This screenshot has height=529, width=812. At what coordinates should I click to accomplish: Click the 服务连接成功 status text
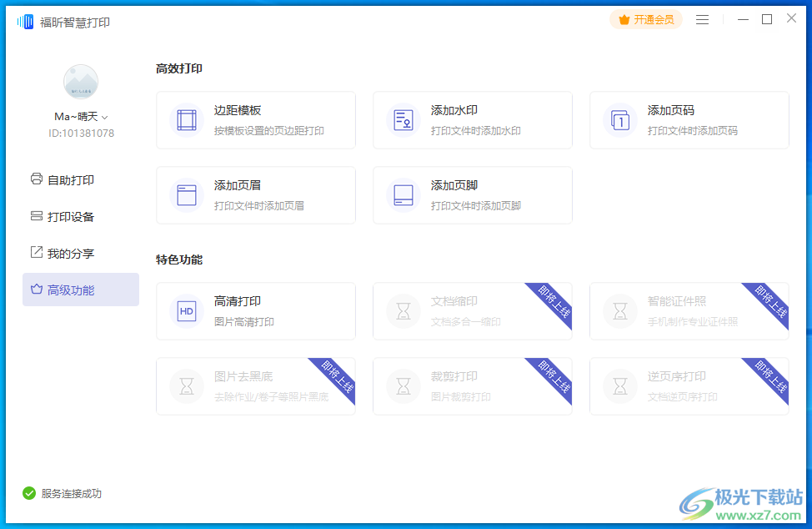[72, 494]
